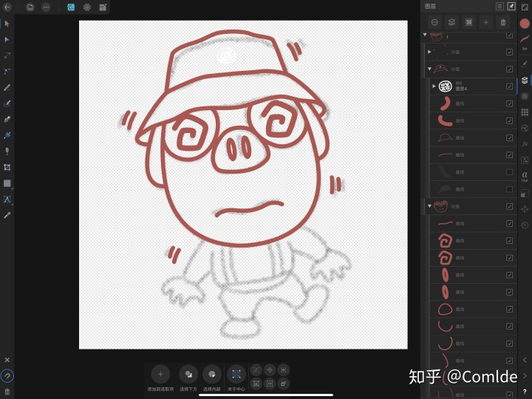The height and width of the screenshot is (399, 532).
Task: Collapse the top layer '1' triangle
Action: click(x=425, y=35)
